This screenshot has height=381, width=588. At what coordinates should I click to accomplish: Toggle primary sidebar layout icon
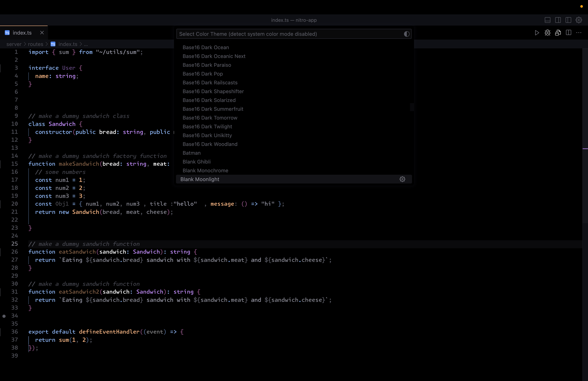(x=558, y=20)
